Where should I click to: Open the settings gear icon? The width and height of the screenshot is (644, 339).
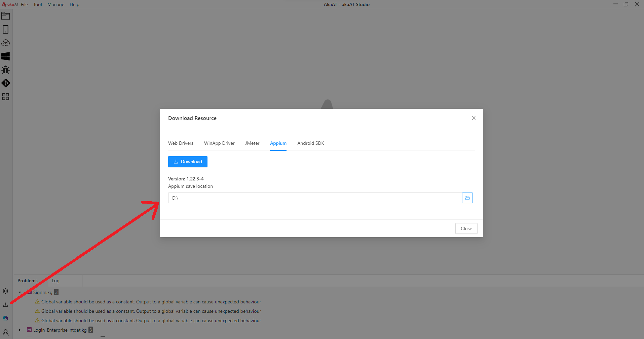point(5,291)
